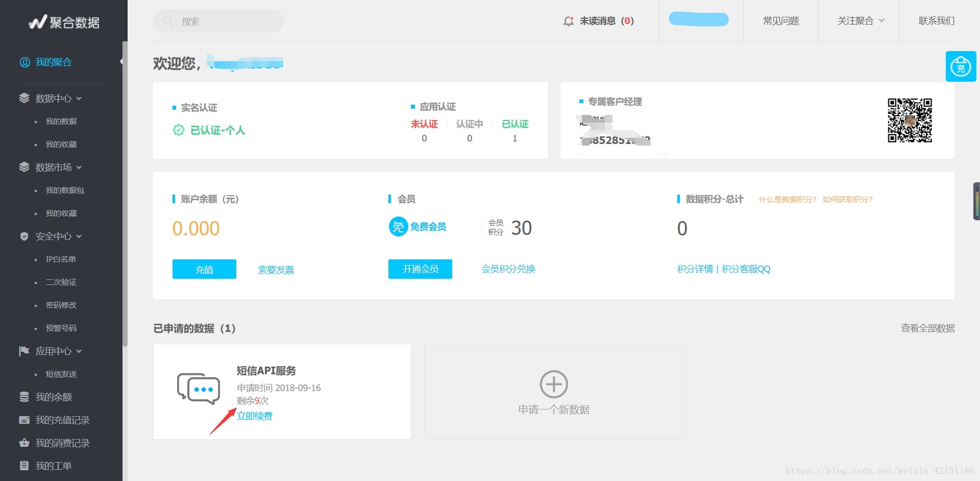Image resolution: width=980 pixels, height=481 pixels.
Task: Open 积分详情 link
Action: coord(695,269)
